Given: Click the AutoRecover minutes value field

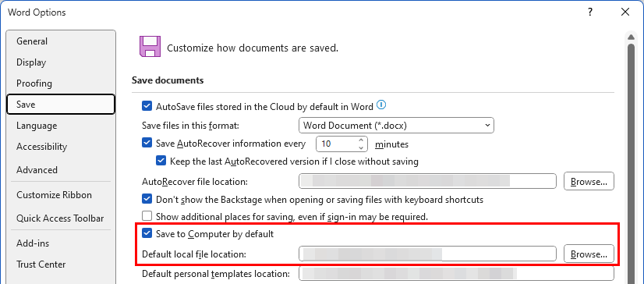Looking at the screenshot, I should pyautogui.click(x=336, y=144).
